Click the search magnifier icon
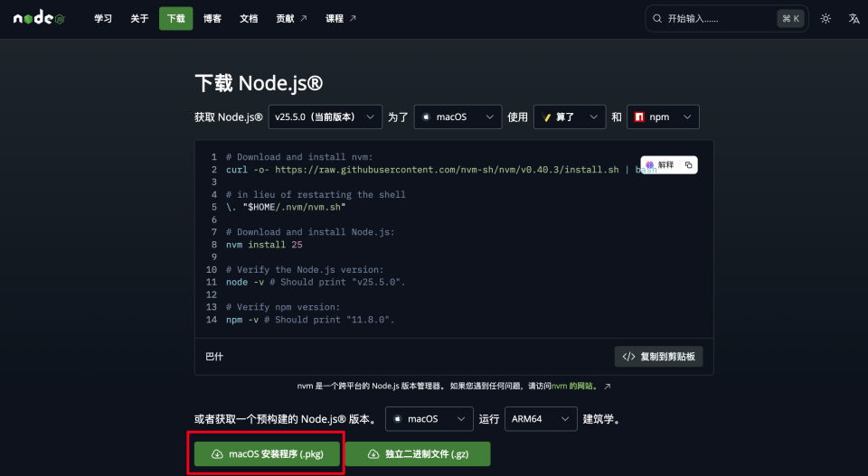The width and height of the screenshot is (868, 476). 657,19
